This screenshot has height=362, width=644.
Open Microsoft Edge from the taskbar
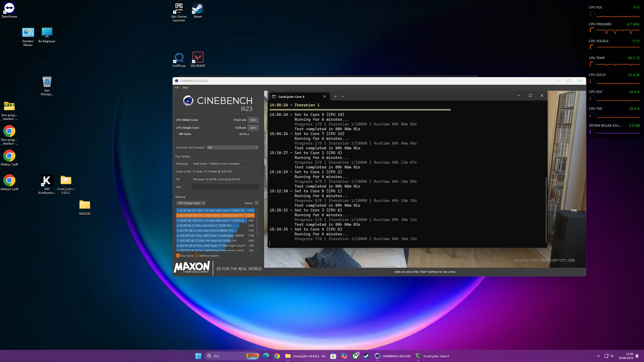tap(266, 356)
